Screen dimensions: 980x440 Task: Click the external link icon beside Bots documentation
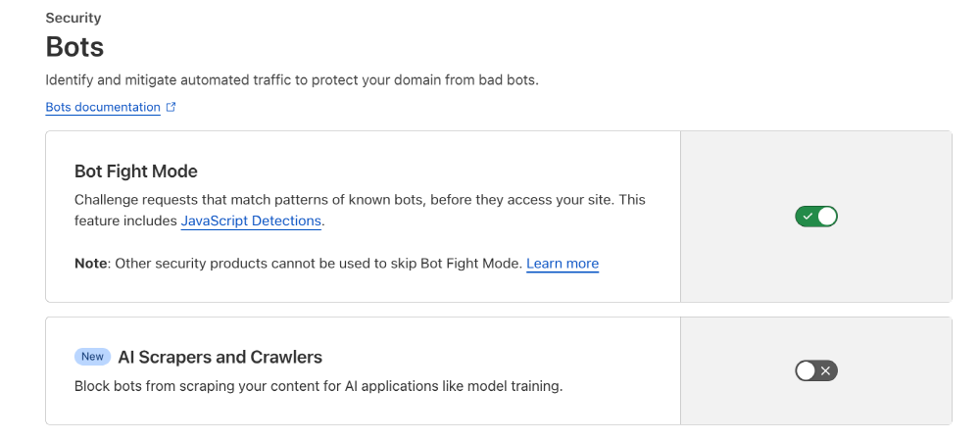(171, 108)
